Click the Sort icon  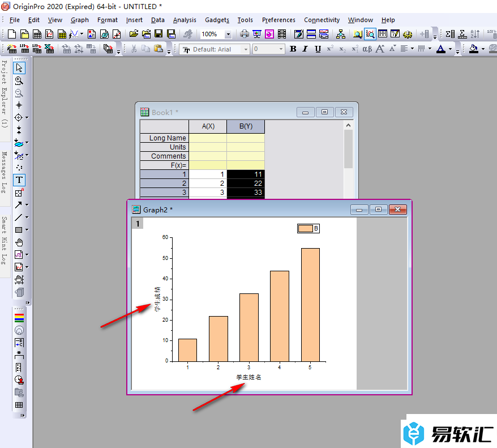pyautogui.click(x=475, y=34)
